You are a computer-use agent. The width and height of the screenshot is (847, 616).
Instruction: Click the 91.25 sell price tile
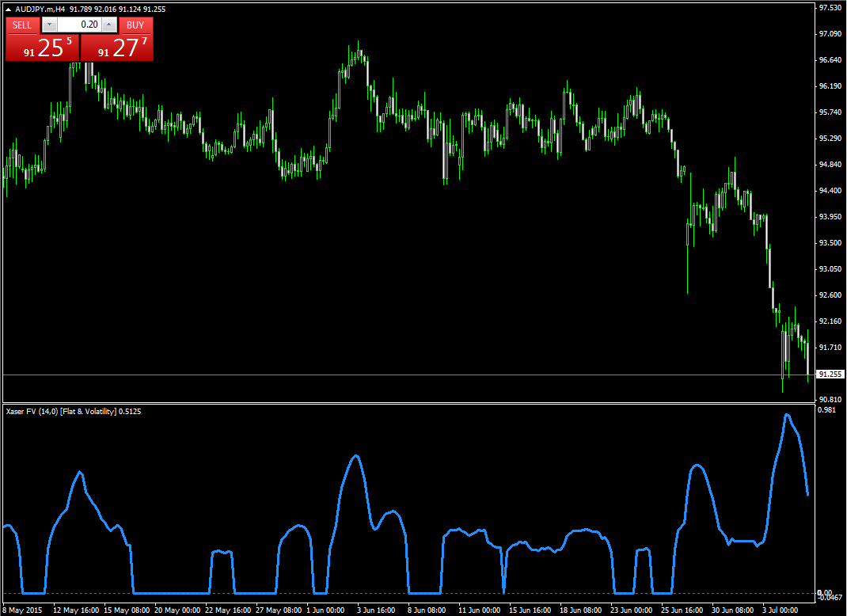(43, 48)
